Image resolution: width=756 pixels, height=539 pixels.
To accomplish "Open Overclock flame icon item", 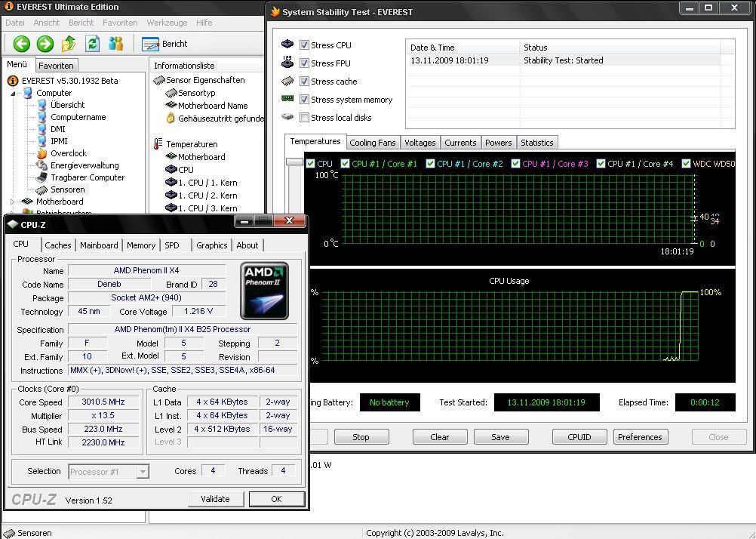I will 42,153.
